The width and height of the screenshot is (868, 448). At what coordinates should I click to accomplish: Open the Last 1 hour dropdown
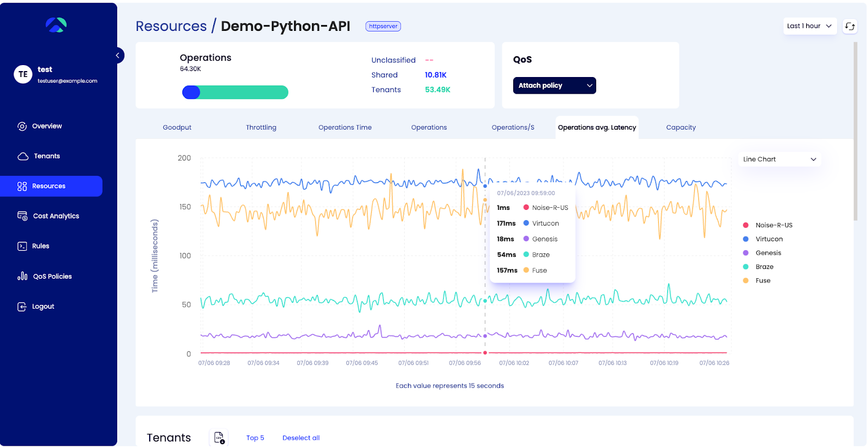click(x=809, y=26)
